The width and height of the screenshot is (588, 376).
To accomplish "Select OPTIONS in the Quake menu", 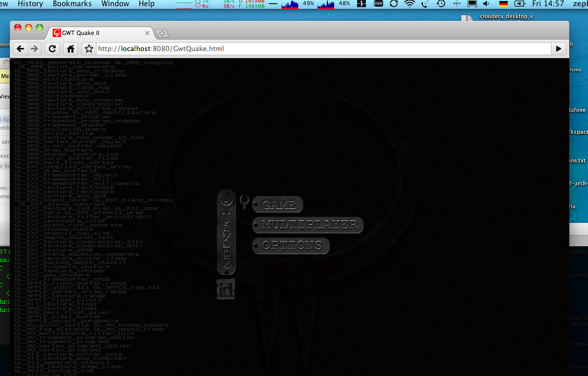I will (x=291, y=245).
